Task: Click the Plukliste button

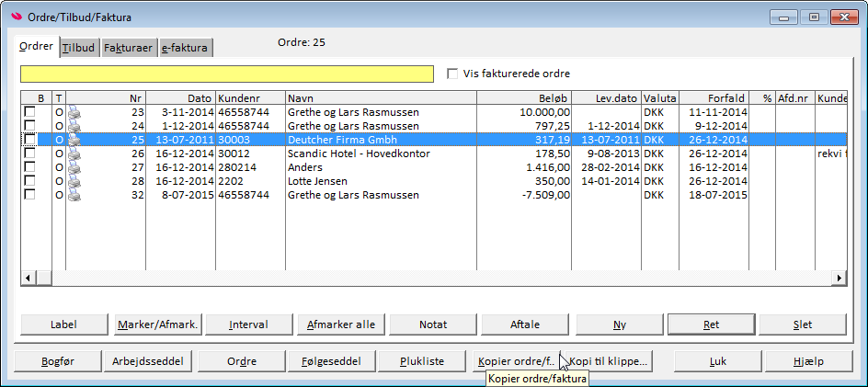Action: pos(422,362)
